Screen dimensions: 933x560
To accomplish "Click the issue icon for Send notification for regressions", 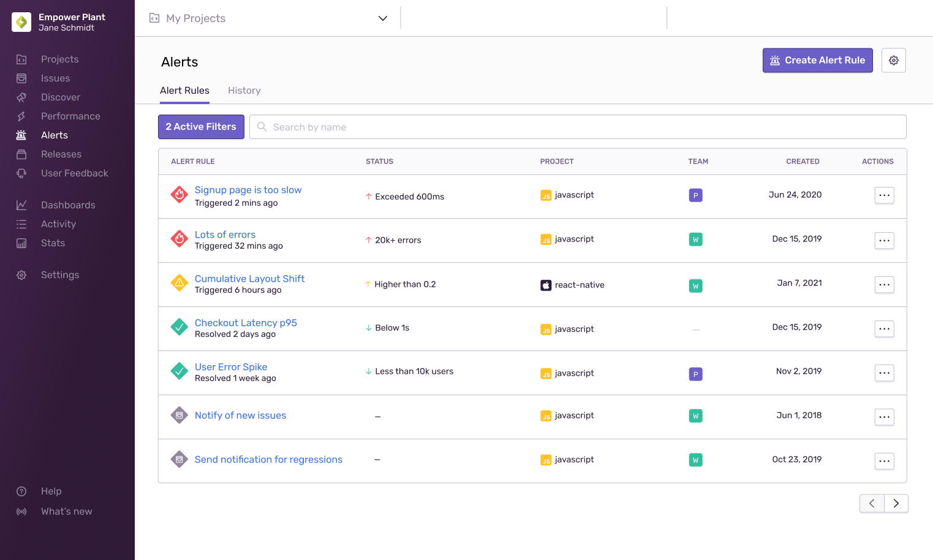I will pyautogui.click(x=179, y=460).
